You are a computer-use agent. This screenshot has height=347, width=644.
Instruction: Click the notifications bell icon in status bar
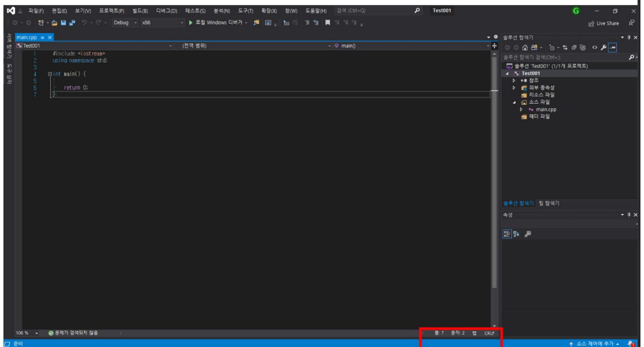click(x=631, y=343)
